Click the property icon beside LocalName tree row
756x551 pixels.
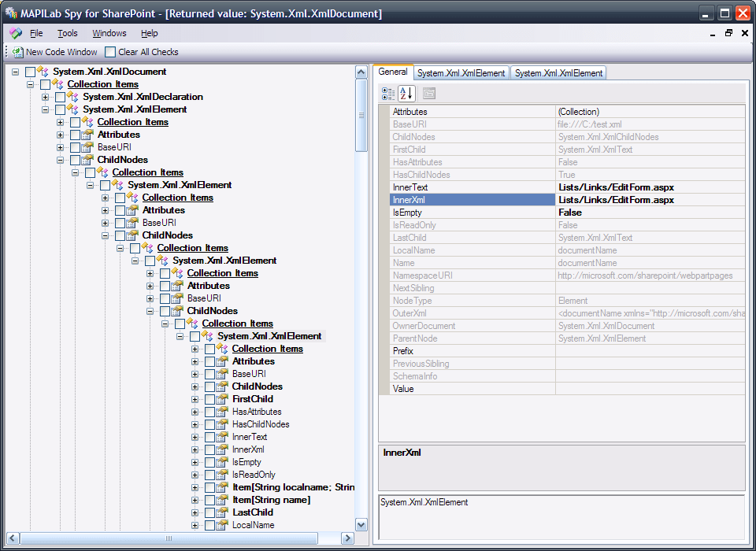click(x=222, y=525)
